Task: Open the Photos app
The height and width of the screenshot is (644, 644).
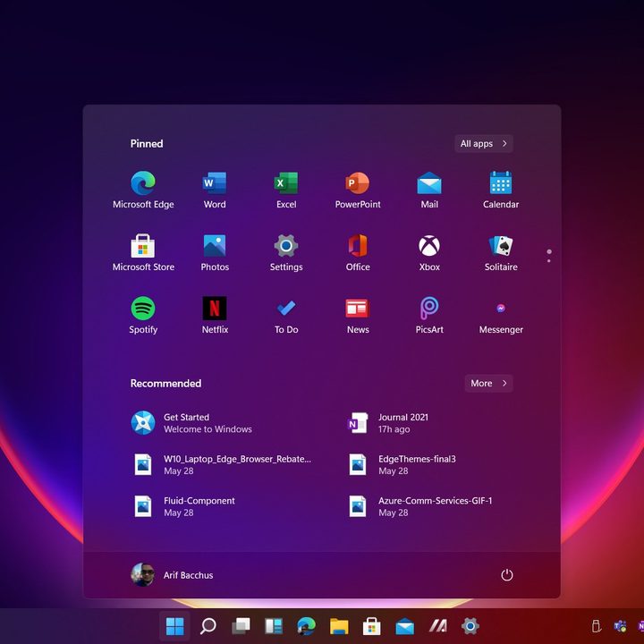Action: pyautogui.click(x=215, y=252)
